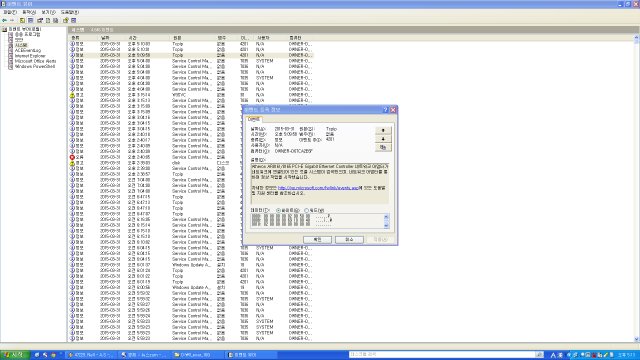Viewport: 640px width, 360px height.
Task: Open the File menu in the menu bar
Action: click(x=10, y=12)
